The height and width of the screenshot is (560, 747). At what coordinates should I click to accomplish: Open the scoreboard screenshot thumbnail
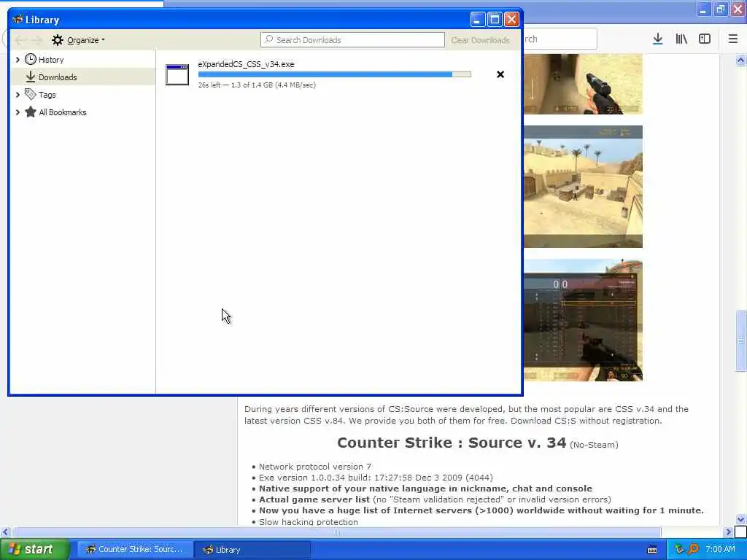(x=583, y=320)
